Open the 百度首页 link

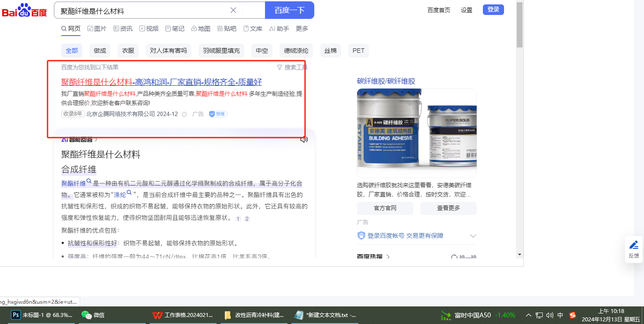point(439,10)
